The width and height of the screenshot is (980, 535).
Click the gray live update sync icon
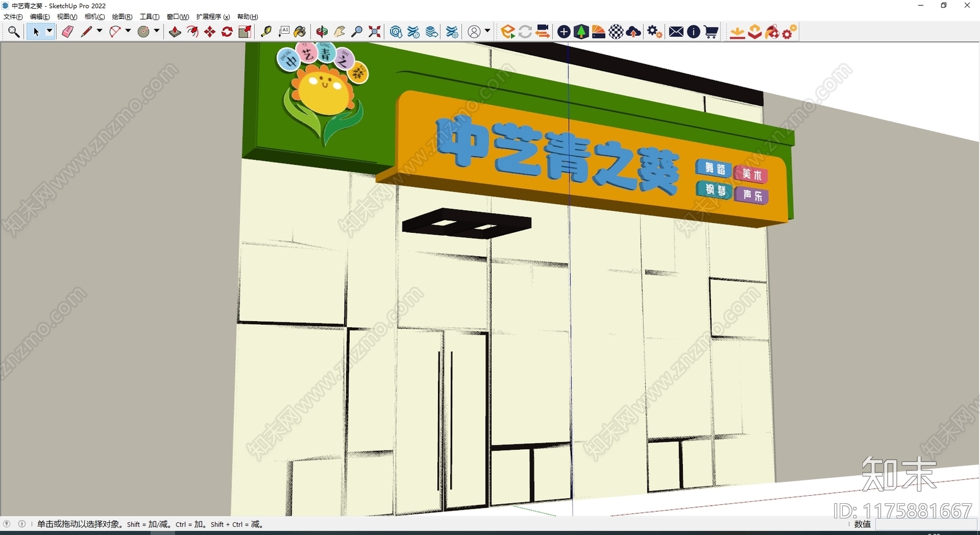(x=525, y=32)
